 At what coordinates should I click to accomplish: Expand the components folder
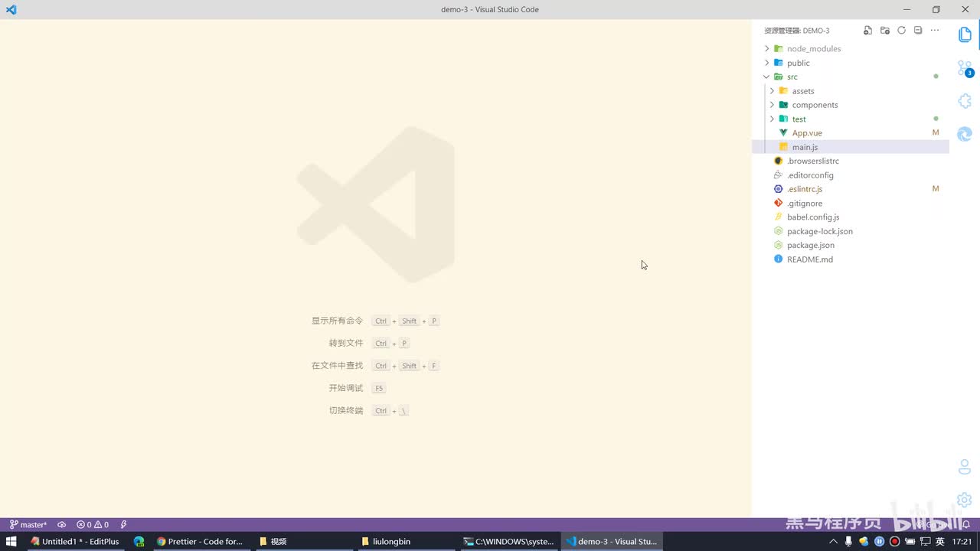click(x=851, y=105)
